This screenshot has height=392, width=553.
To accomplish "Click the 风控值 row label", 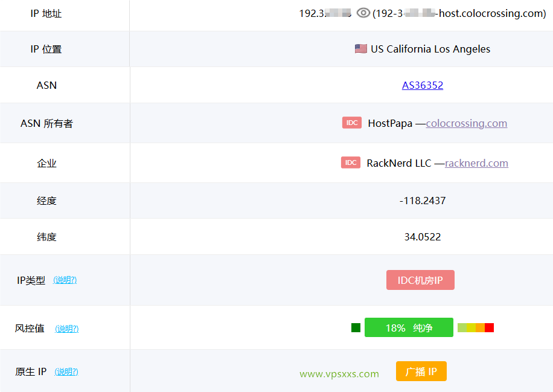I will (x=30, y=329).
